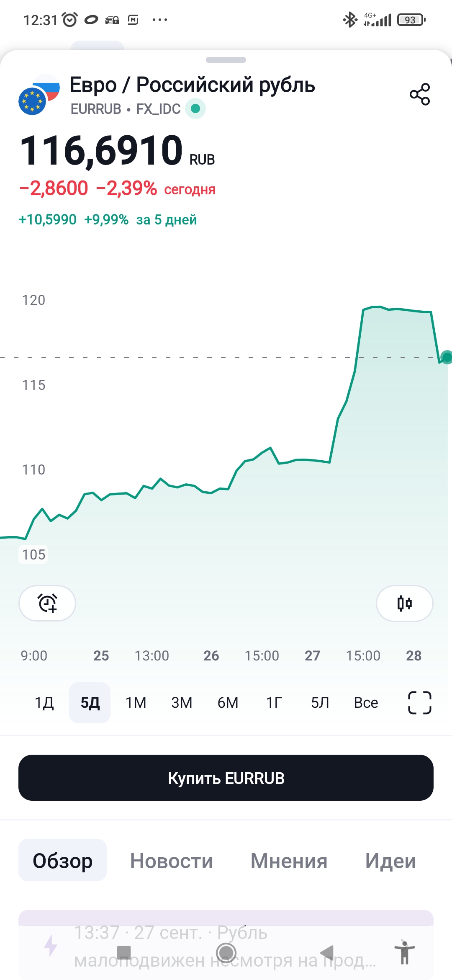
Task: Tap the EUR/RUB flag logo
Action: 39,95
